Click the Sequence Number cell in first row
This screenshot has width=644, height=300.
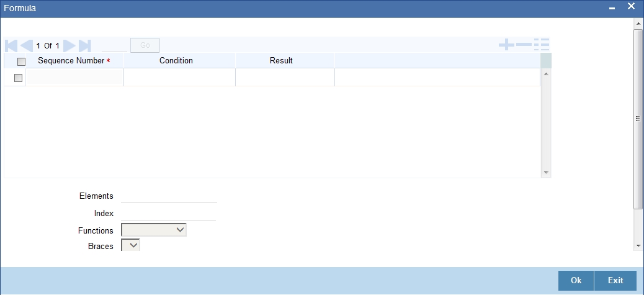click(74, 77)
